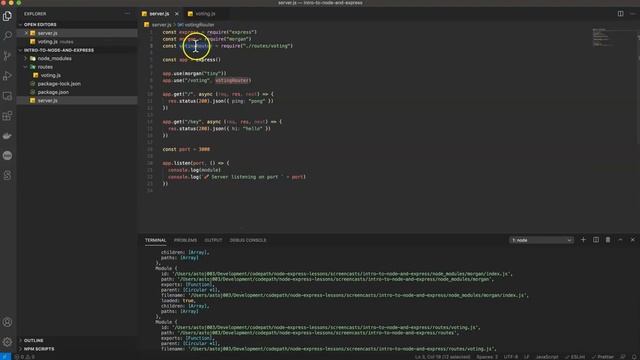Close the terminal panel

pos(633,240)
